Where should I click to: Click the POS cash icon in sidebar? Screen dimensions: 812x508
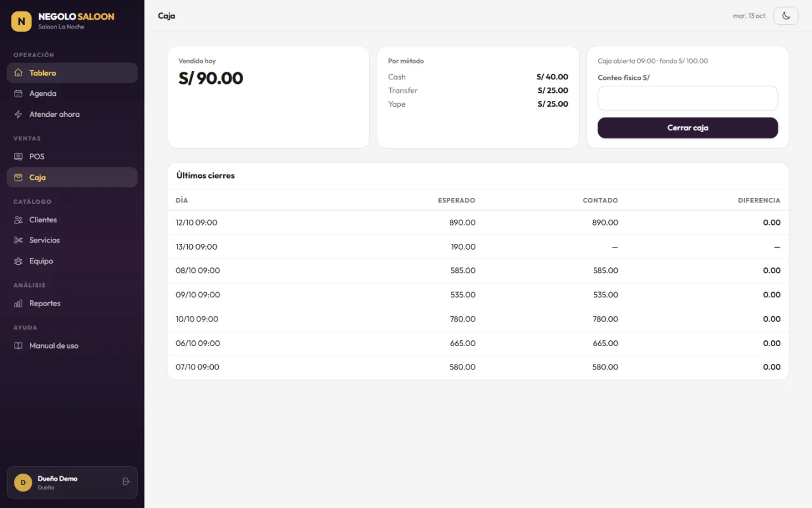pyautogui.click(x=18, y=156)
